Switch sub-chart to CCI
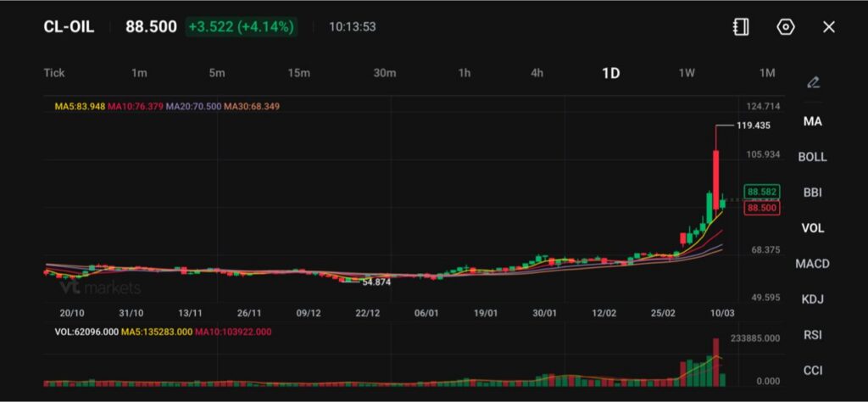 (812, 371)
